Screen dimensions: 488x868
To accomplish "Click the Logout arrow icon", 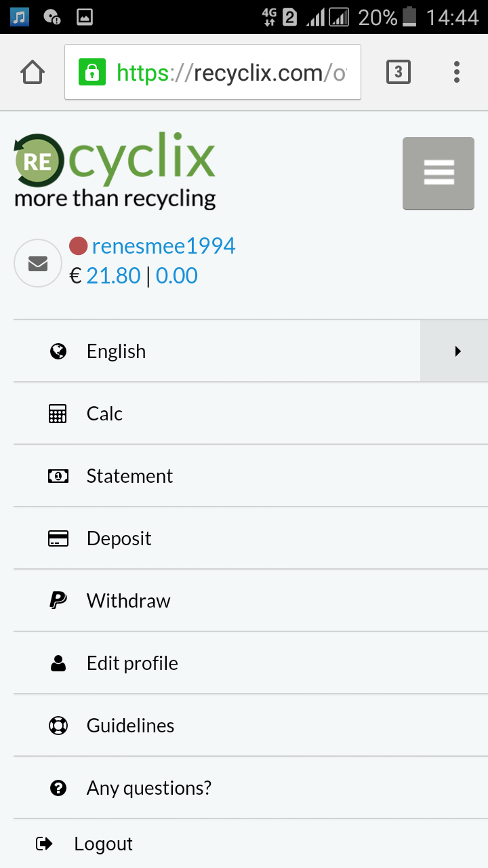I will [x=44, y=844].
